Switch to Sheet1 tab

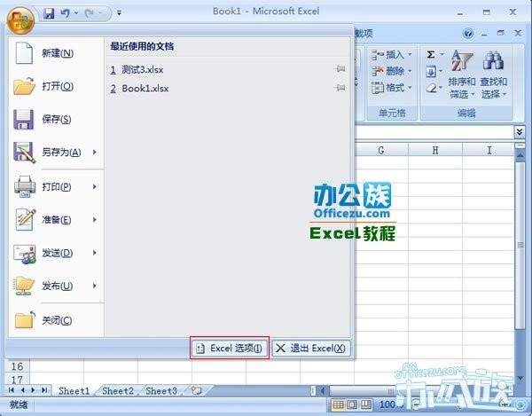(x=74, y=391)
